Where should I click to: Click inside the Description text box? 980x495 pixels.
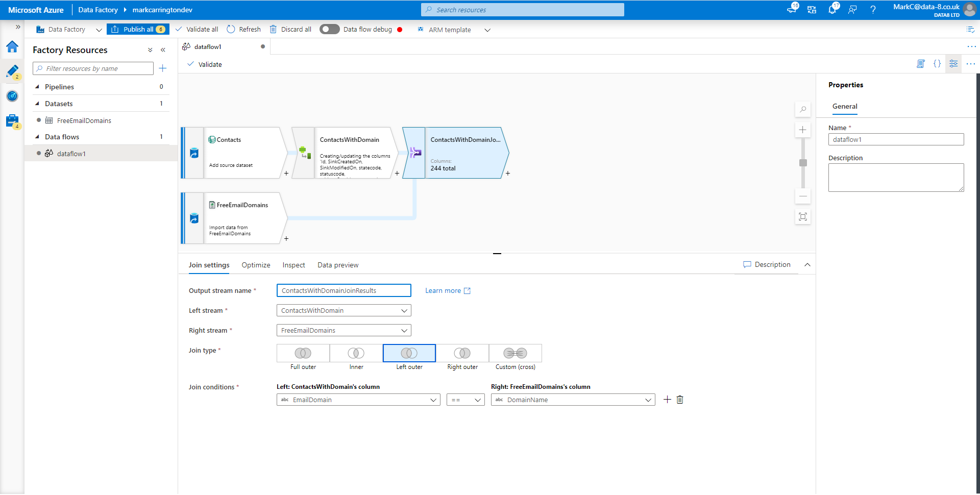coord(896,177)
